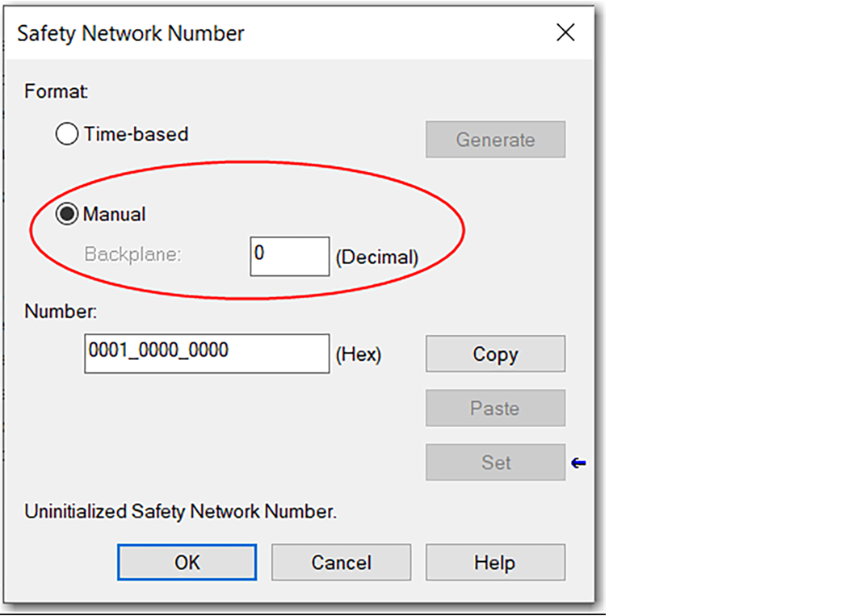The height and width of the screenshot is (616, 844).
Task: Click the Number hex value field
Action: [x=206, y=354]
